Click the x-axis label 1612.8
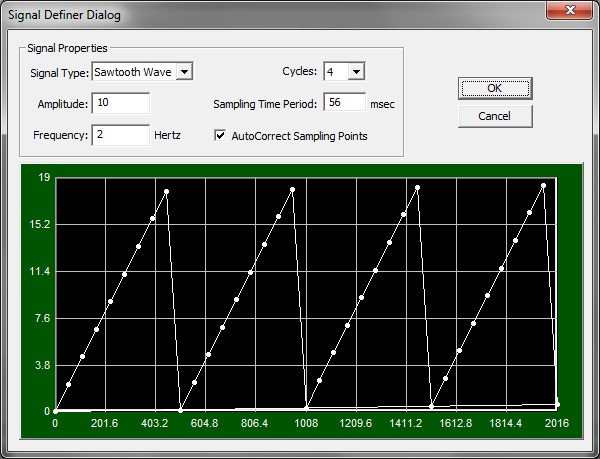The height and width of the screenshot is (459, 600). [456, 423]
